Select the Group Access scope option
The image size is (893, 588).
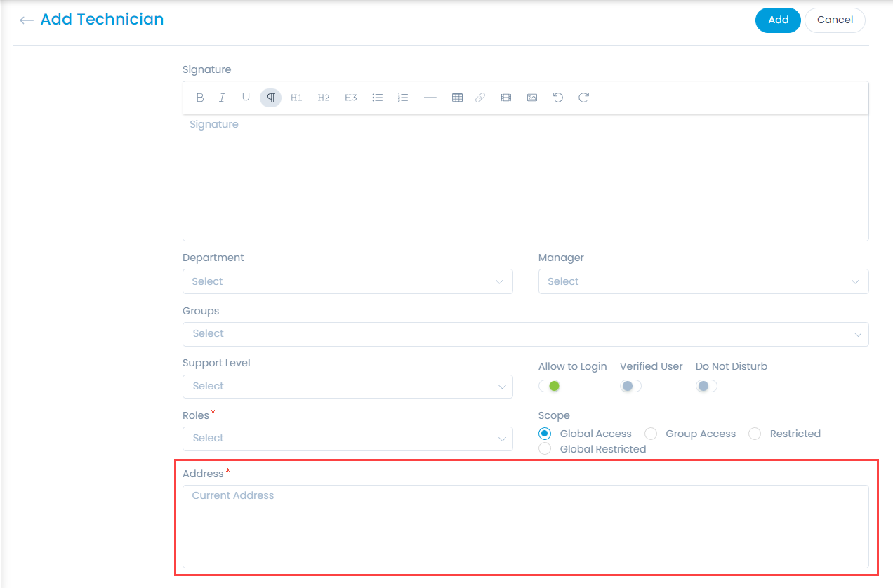coord(650,434)
